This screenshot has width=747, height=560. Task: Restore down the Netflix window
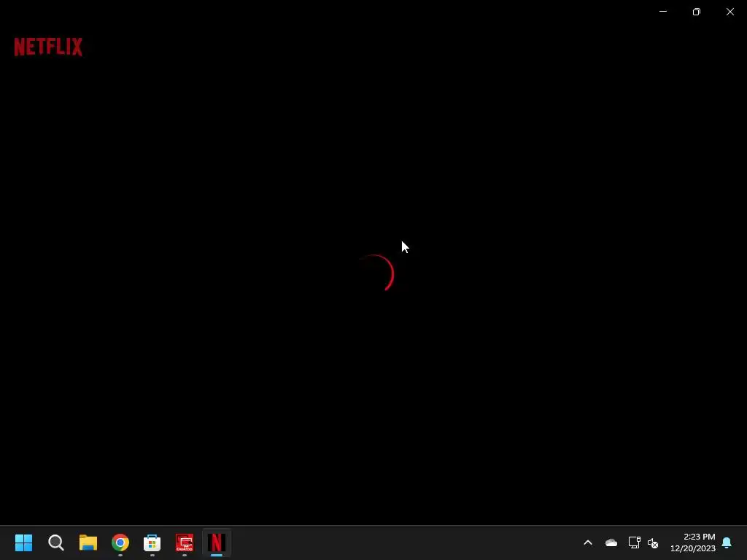(x=697, y=12)
